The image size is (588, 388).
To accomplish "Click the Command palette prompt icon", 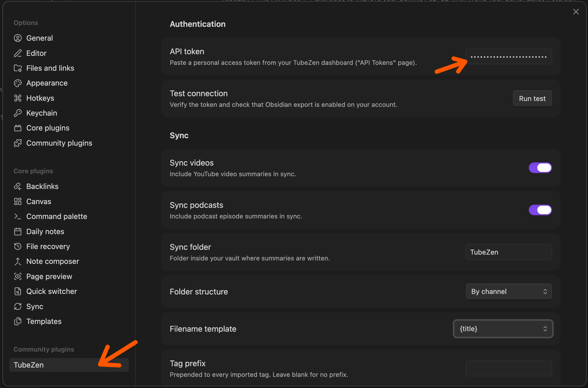I will point(18,216).
